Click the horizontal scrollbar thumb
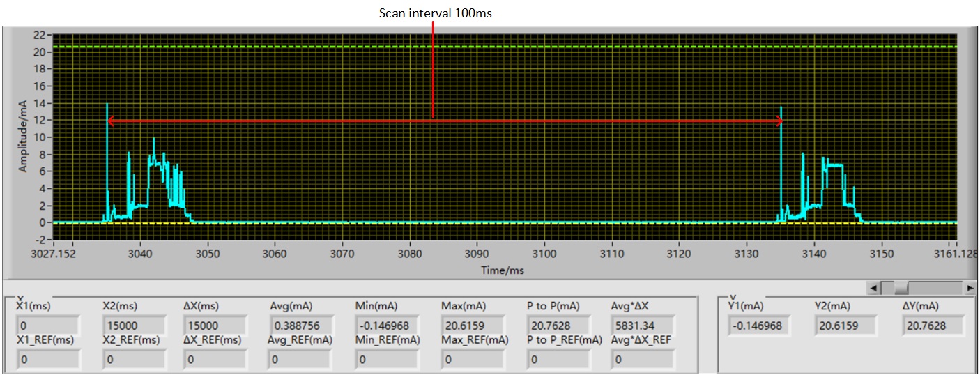The width and height of the screenshot is (980, 375). 901,287
